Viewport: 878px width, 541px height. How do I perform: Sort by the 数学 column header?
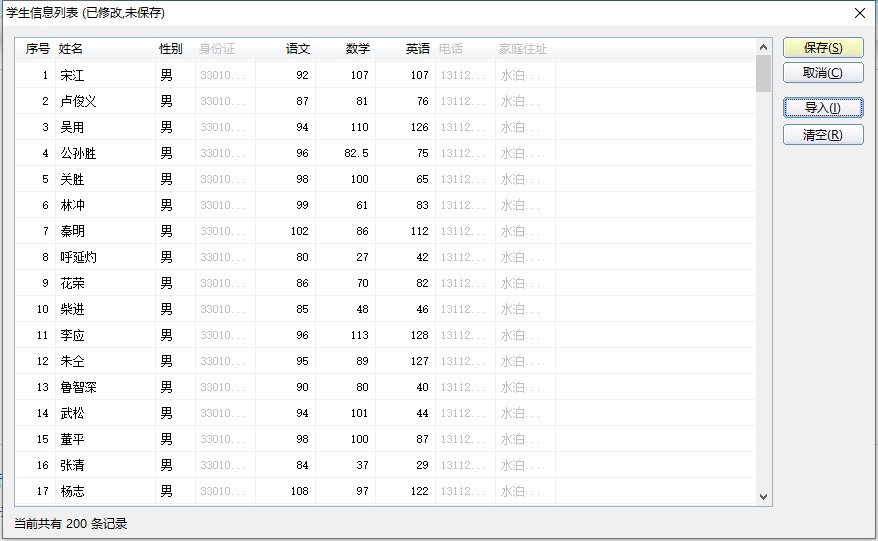click(x=358, y=49)
